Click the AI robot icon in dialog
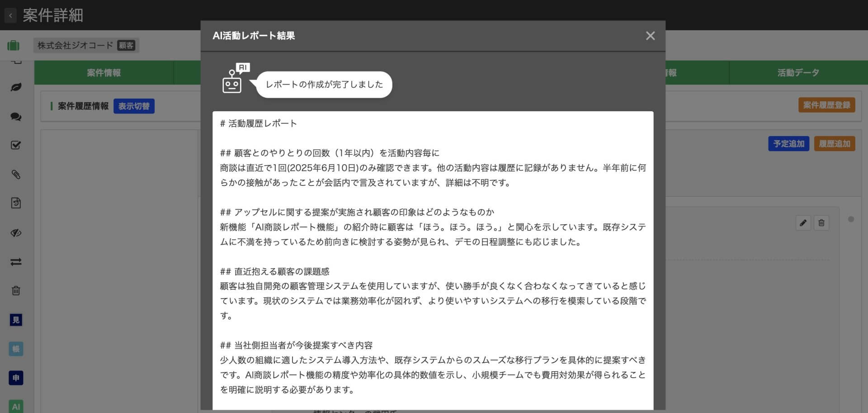Image resolution: width=868 pixels, height=413 pixels. (x=236, y=78)
